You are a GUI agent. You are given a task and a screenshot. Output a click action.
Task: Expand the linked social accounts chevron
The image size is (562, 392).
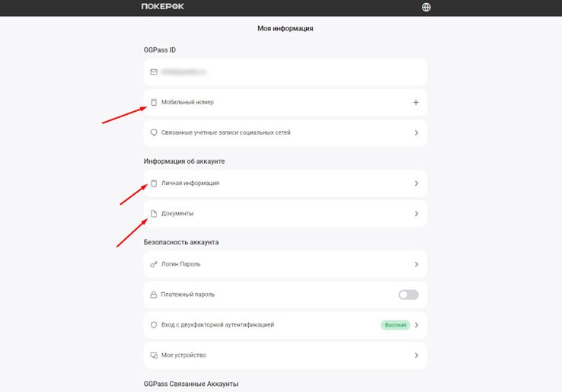pos(417,132)
